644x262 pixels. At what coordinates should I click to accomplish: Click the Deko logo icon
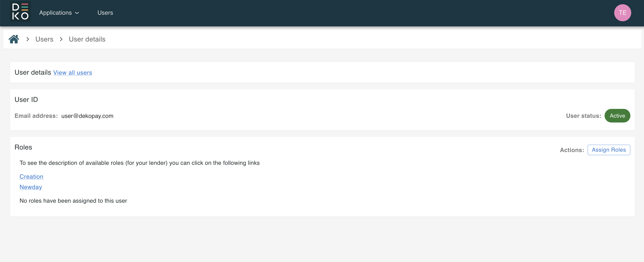tap(20, 12)
